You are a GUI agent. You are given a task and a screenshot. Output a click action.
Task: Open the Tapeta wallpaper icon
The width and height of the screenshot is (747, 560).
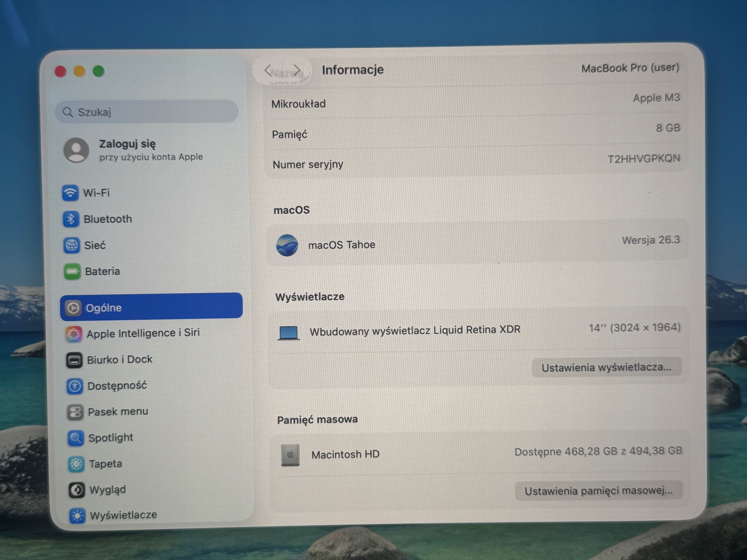tap(76, 464)
